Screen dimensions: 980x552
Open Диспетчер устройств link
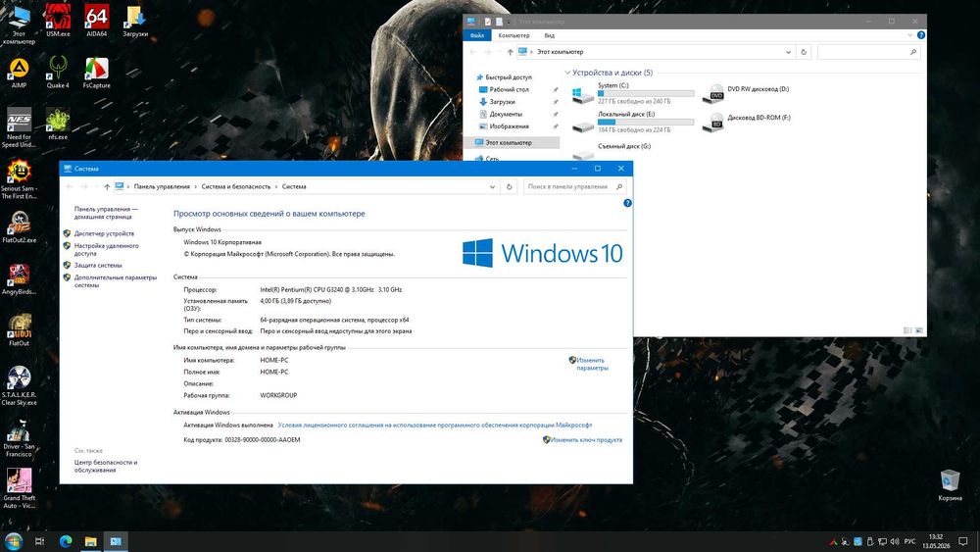(104, 233)
